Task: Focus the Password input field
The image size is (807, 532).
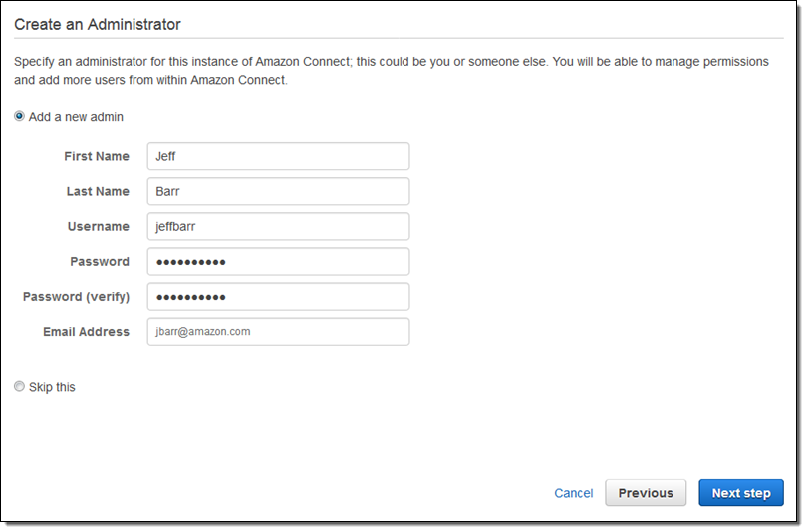Action: [x=278, y=262]
